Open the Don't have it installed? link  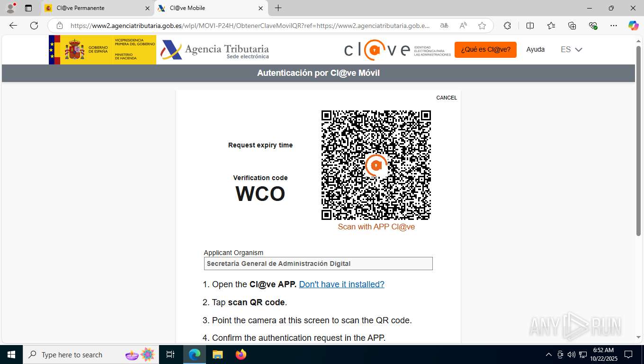pyautogui.click(x=341, y=284)
